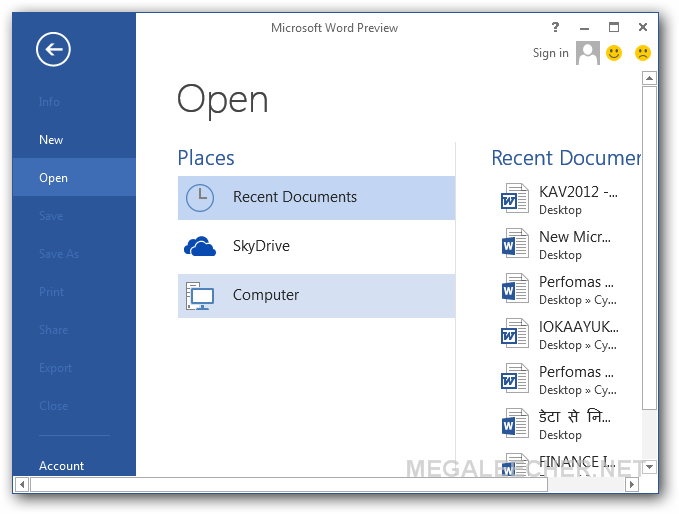Click the user avatar picture icon

(x=588, y=53)
